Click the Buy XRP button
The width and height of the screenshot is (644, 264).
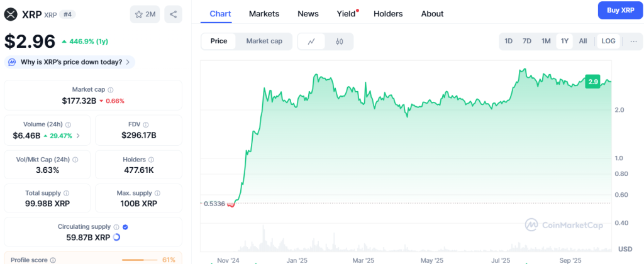click(620, 10)
